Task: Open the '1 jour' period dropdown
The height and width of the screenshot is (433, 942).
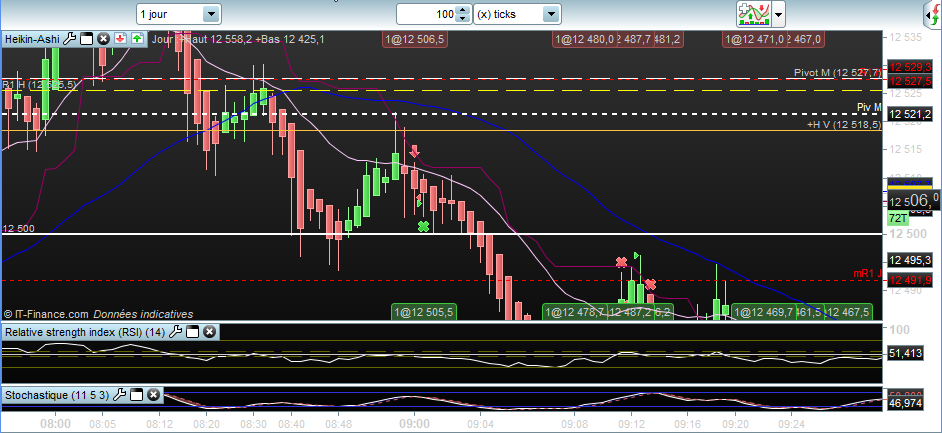Action: tap(178, 14)
